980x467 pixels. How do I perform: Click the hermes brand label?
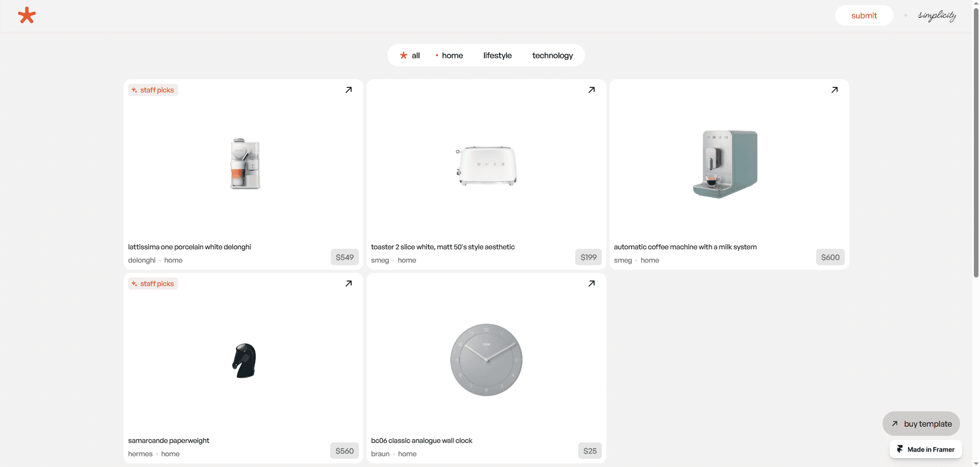coord(140,454)
